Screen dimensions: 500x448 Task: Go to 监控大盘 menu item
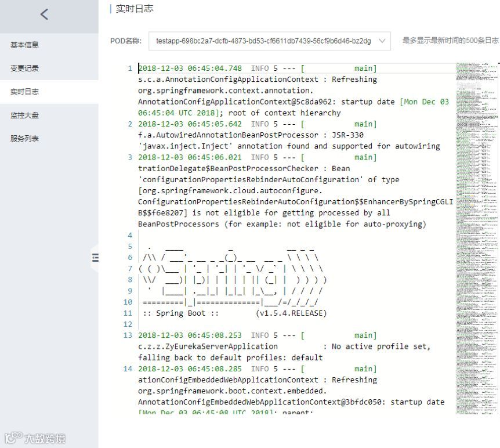(24, 115)
